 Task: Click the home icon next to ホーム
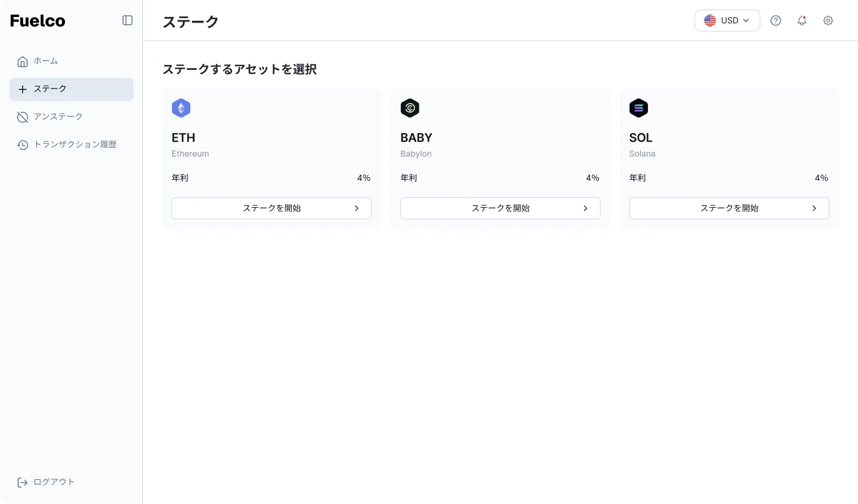(23, 61)
